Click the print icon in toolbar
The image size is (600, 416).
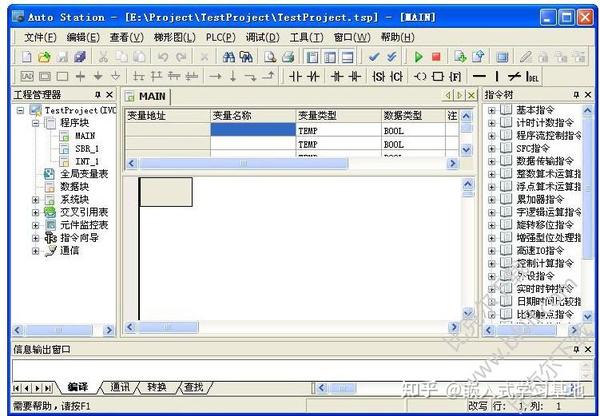pyautogui.click(x=288, y=57)
